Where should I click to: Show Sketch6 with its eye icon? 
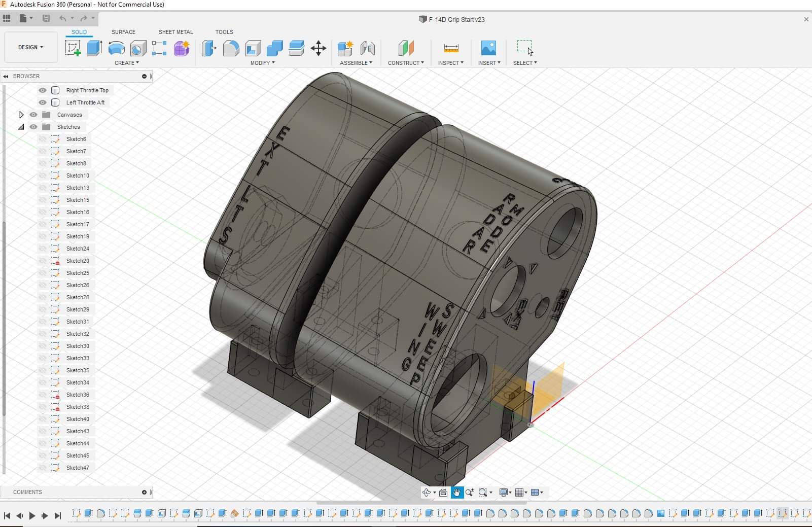click(43, 139)
